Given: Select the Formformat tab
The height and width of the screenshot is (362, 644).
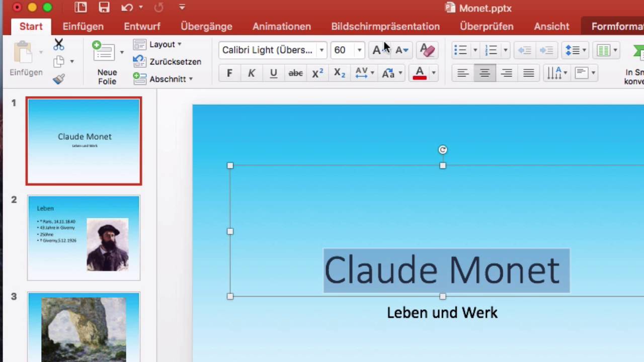Looking at the screenshot, I should coord(617,26).
